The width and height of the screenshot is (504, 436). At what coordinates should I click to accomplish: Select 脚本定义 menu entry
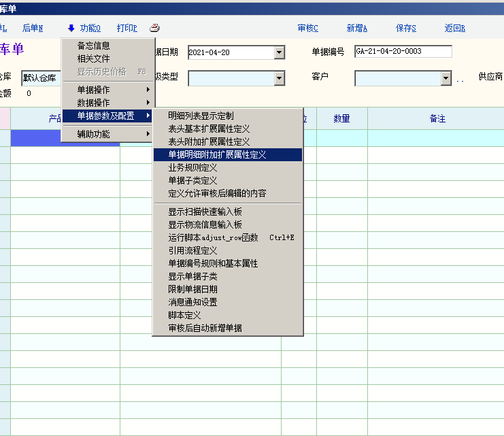pyautogui.click(x=184, y=316)
